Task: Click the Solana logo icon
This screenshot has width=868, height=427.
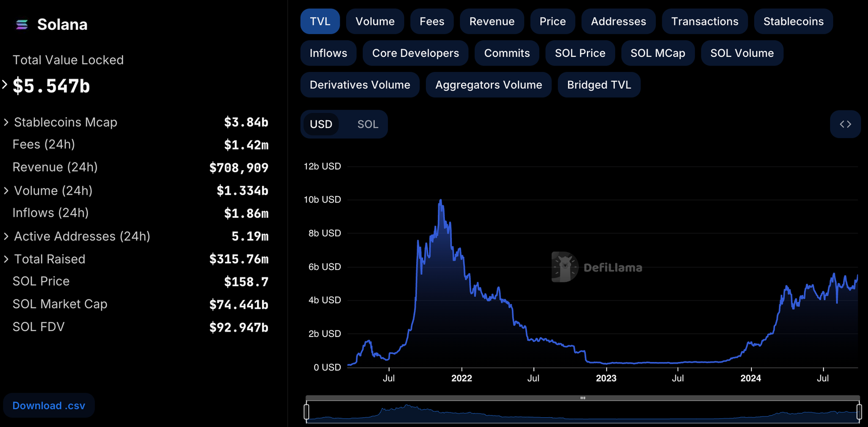Action: 22,24
